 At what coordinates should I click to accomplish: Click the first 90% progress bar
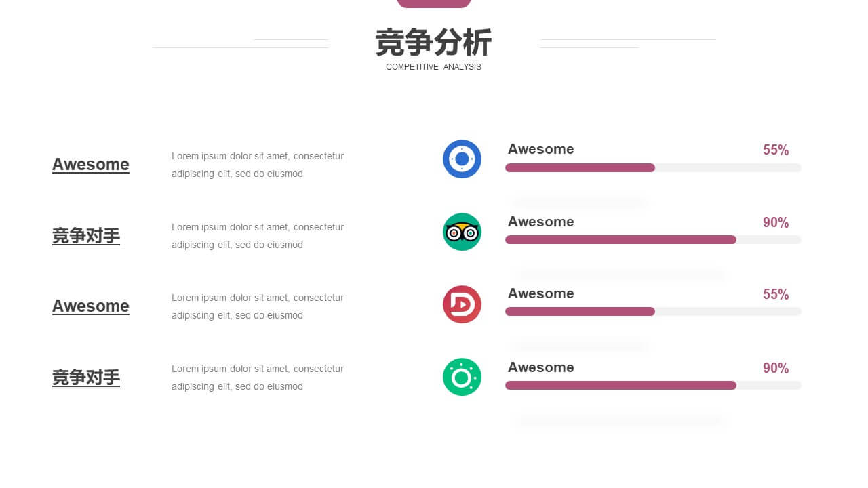[x=653, y=239]
